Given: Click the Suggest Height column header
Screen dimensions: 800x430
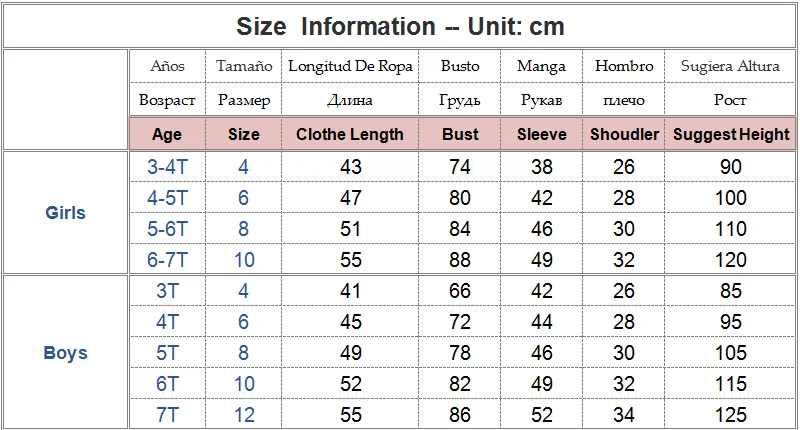Looking at the screenshot, I should 731,134.
